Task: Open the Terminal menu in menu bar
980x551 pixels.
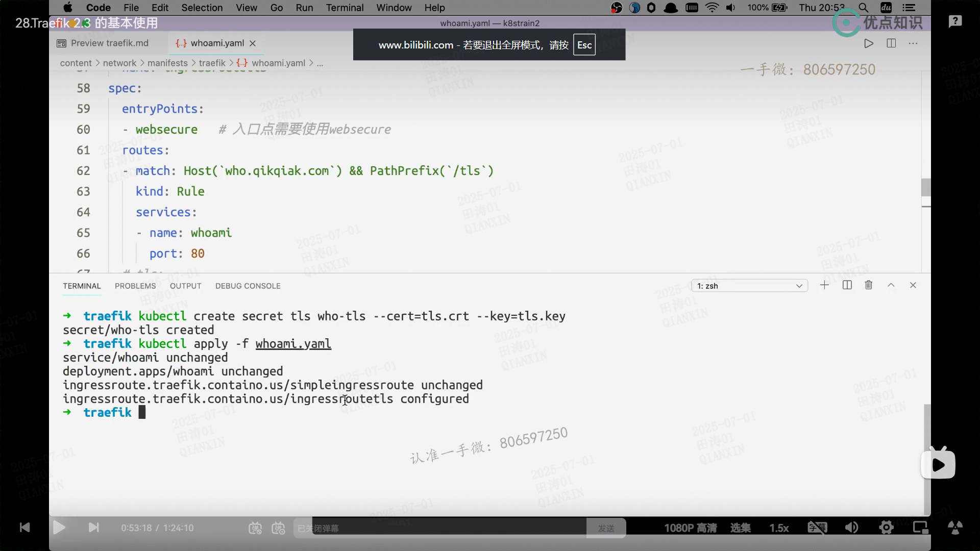Action: point(345,8)
